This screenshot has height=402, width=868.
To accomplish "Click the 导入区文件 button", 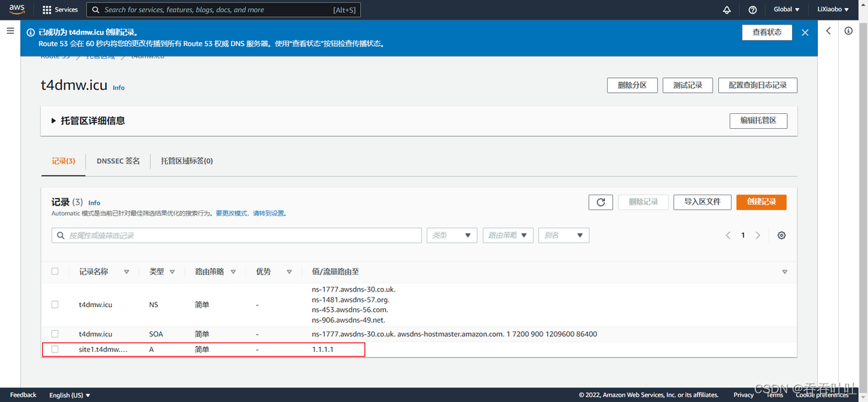I will [x=702, y=202].
